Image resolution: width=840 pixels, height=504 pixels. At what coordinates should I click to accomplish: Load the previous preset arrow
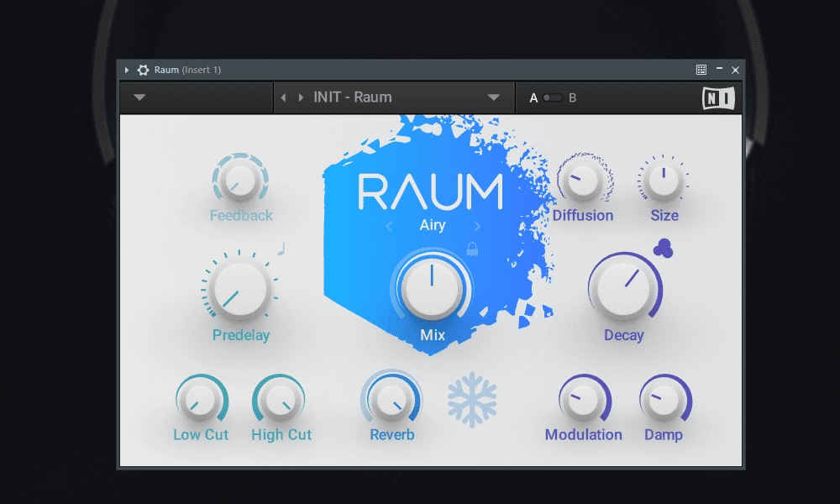coord(283,97)
